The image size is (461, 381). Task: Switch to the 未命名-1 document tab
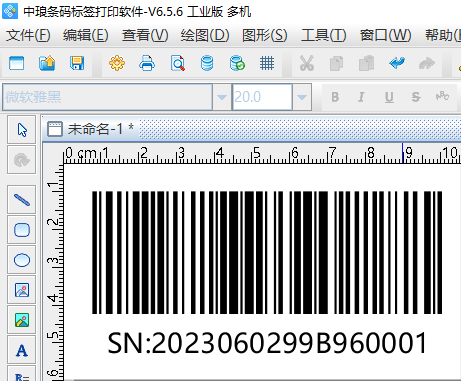(x=90, y=129)
